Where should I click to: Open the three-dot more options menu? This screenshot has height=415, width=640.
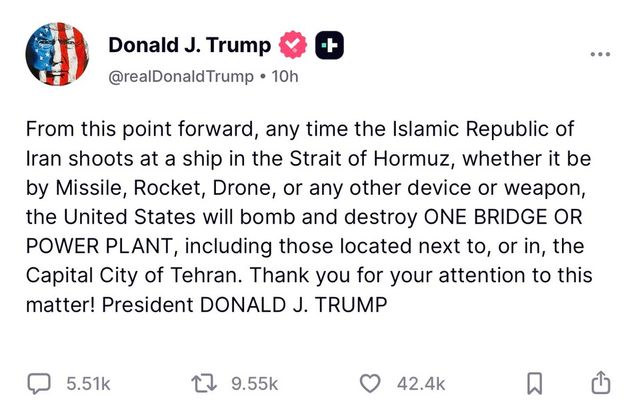tap(600, 54)
